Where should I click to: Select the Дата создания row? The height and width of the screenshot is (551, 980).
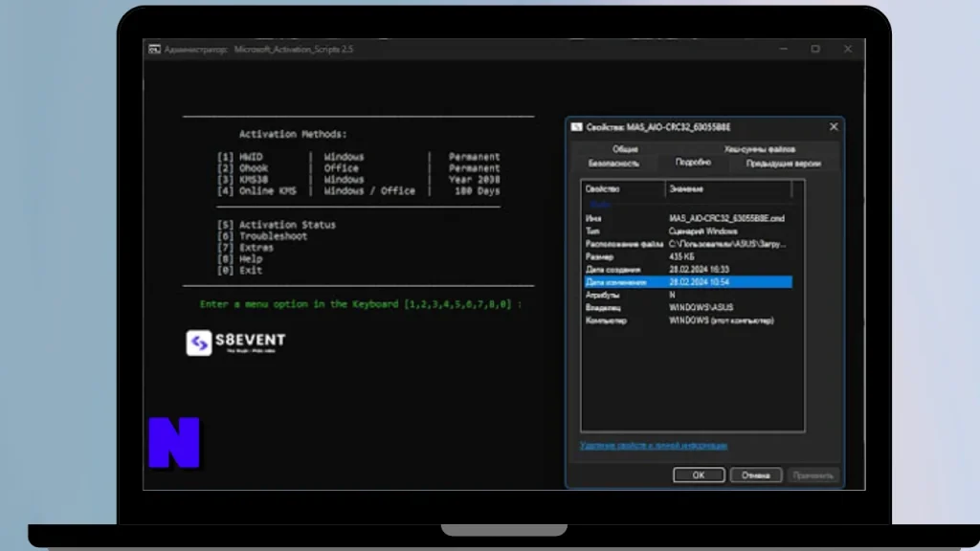(x=687, y=270)
